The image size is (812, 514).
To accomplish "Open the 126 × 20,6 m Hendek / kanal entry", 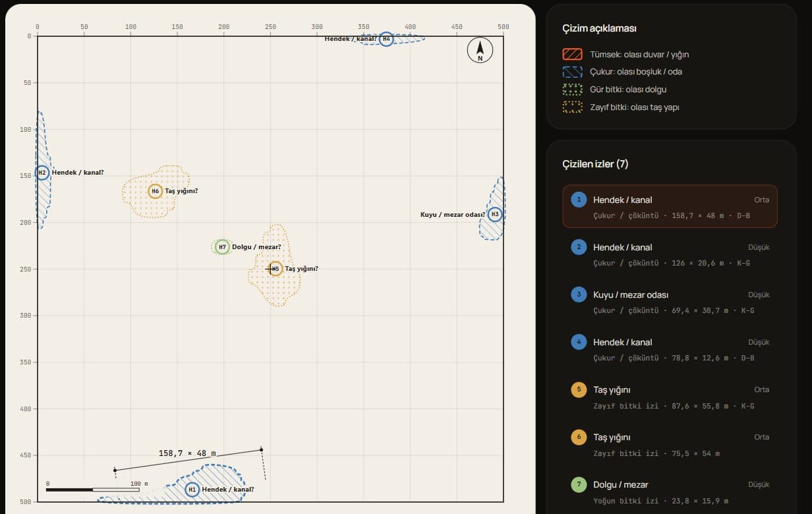I will pyautogui.click(x=670, y=254).
